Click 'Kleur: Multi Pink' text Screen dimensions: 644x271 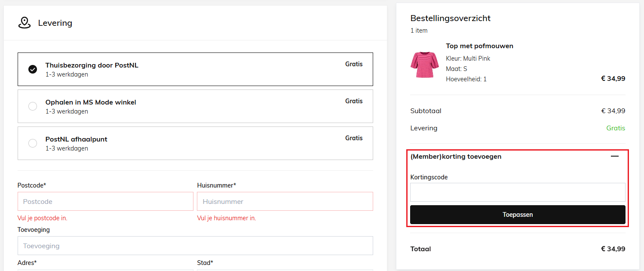point(468,59)
